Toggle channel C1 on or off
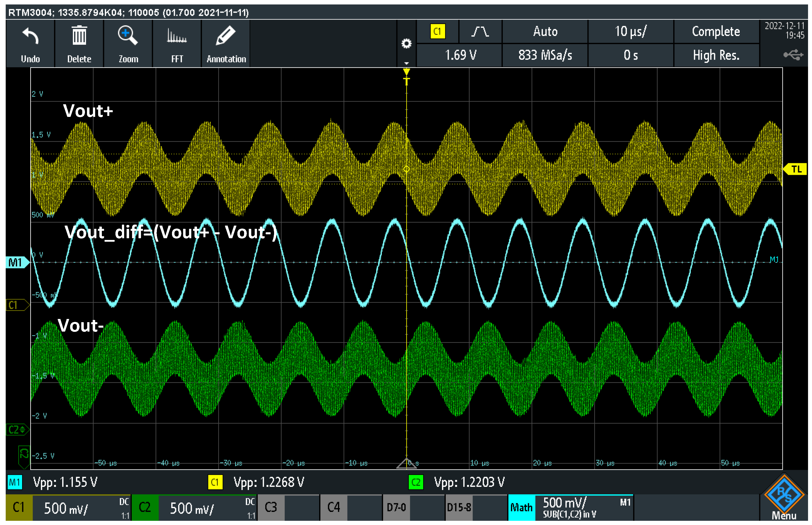This screenshot has width=812, height=525. (x=19, y=508)
